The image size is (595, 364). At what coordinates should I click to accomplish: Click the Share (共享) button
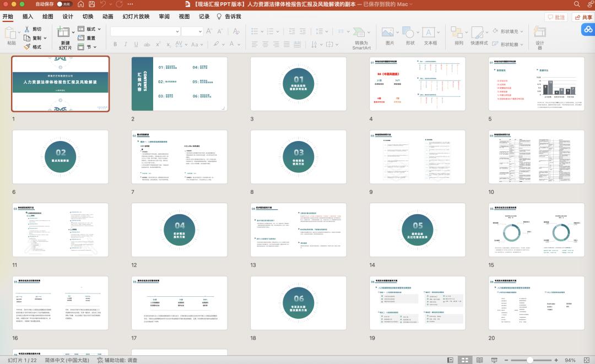(x=583, y=17)
